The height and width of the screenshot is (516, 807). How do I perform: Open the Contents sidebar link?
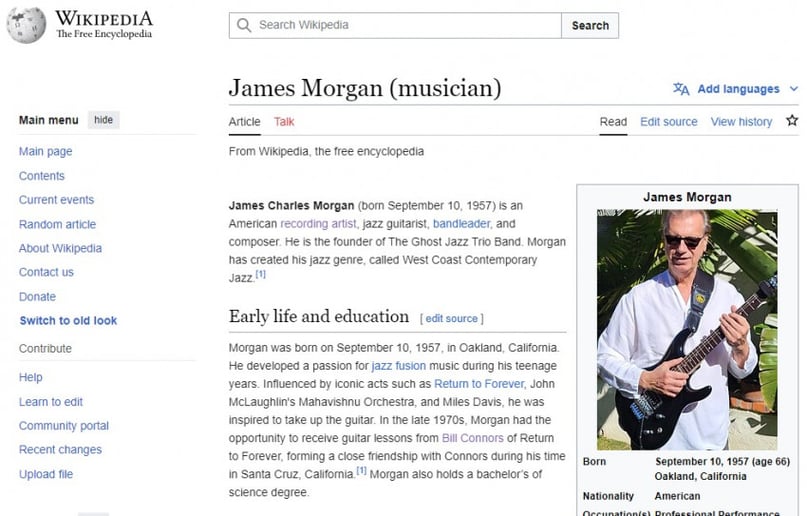[x=42, y=176]
